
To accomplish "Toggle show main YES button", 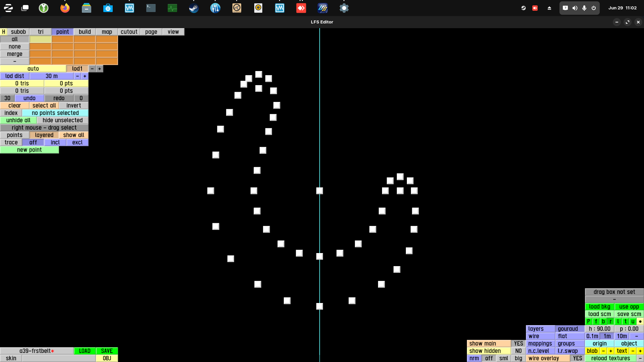I will [x=518, y=343].
